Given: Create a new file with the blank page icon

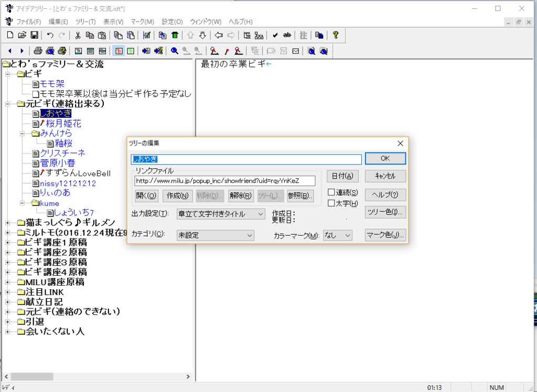Looking at the screenshot, I should click(x=10, y=35).
